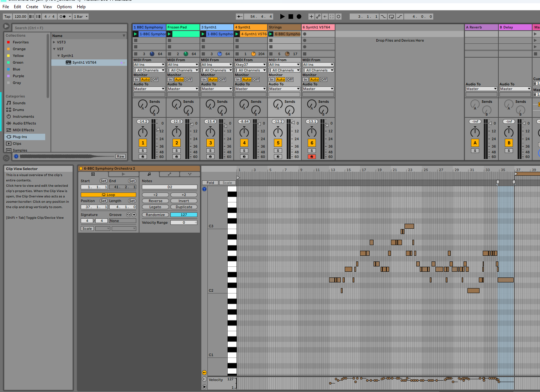Set track 3 Monitor to Off
540x392 pixels.
click(222, 80)
